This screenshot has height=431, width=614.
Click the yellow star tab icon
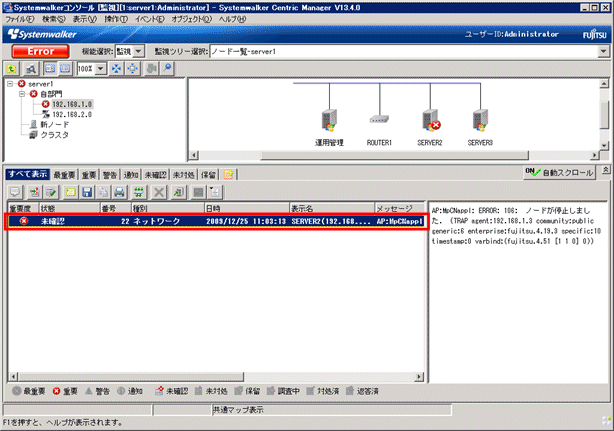coord(229,175)
